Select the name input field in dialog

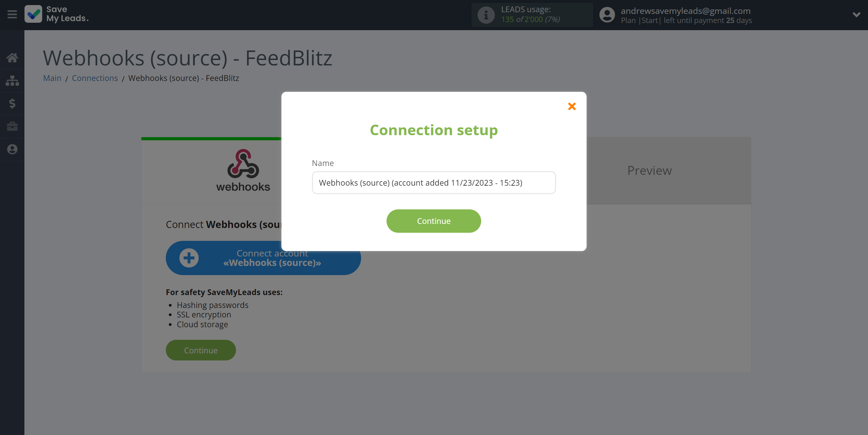point(434,183)
